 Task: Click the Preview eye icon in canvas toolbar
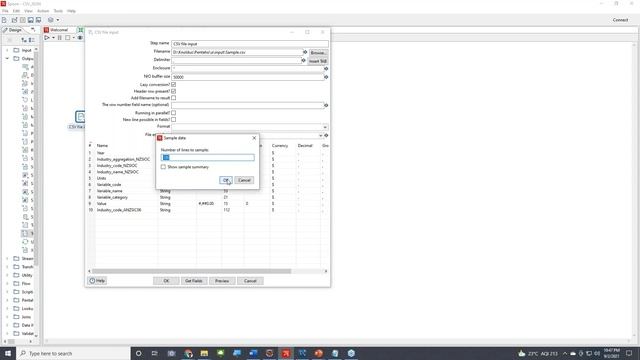[80, 38]
